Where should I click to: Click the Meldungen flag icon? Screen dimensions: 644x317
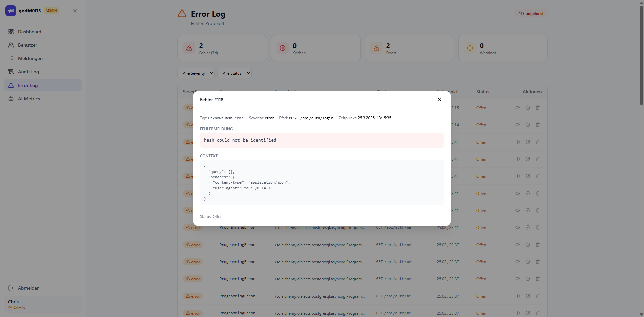[11, 58]
